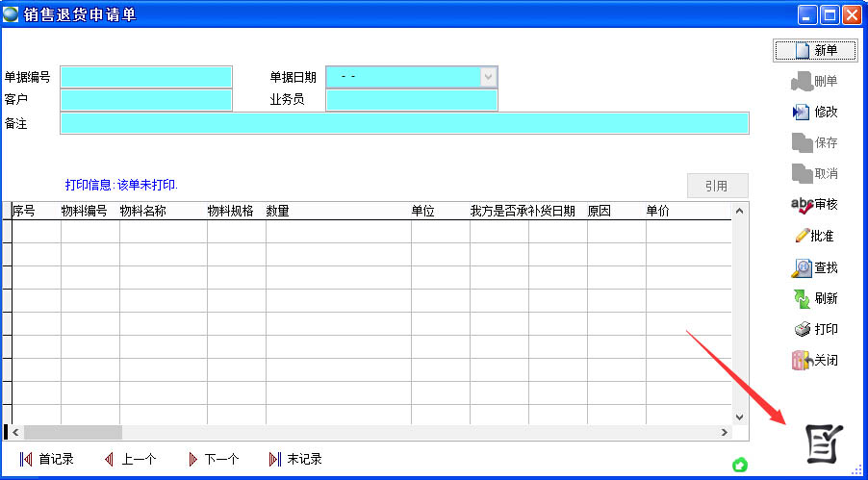Click the small green status icon

[x=739, y=466]
